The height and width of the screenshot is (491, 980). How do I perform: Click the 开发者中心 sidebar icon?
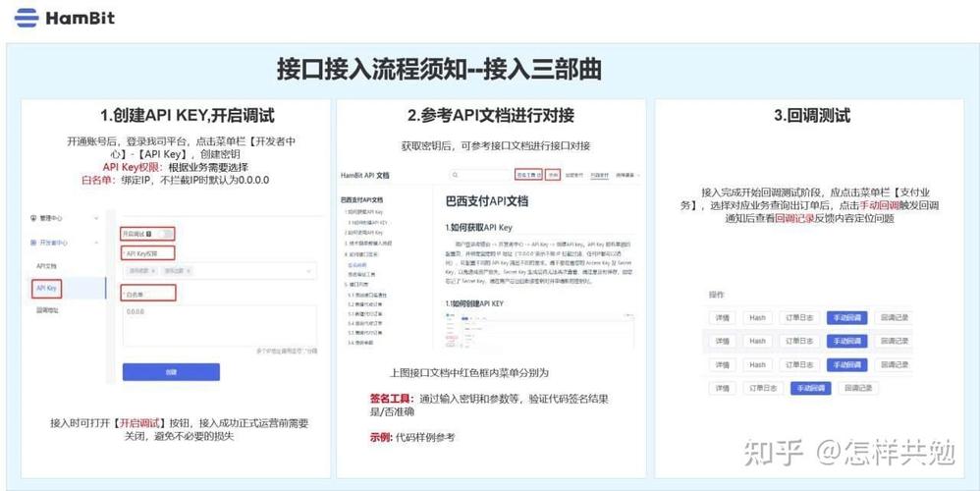tap(33, 243)
